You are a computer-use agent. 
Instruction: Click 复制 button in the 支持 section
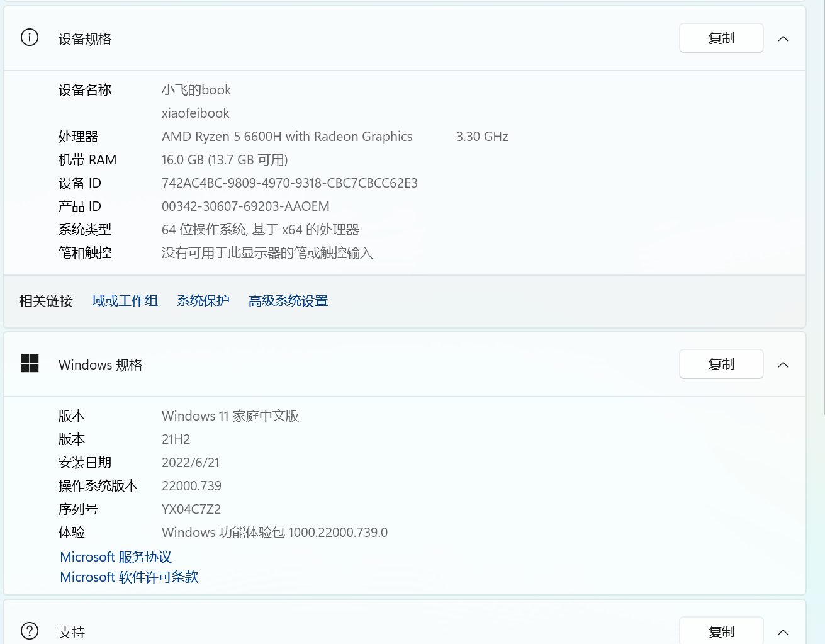[x=721, y=631]
